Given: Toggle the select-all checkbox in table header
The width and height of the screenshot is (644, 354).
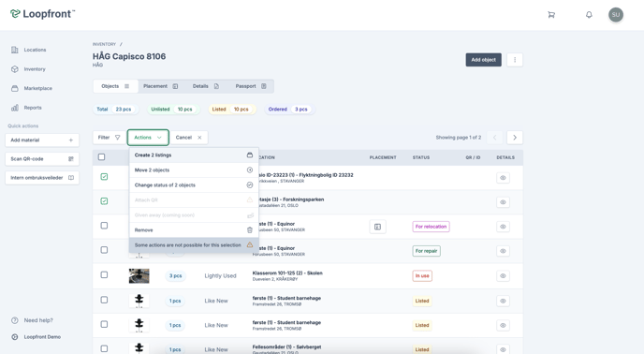Looking at the screenshot, I should (101, 157).
